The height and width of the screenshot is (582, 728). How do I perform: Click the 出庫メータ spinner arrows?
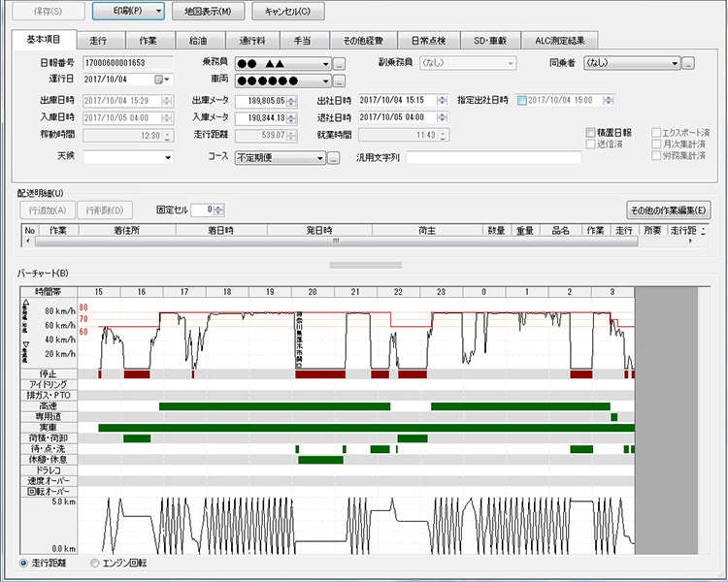tap(292, 100)
